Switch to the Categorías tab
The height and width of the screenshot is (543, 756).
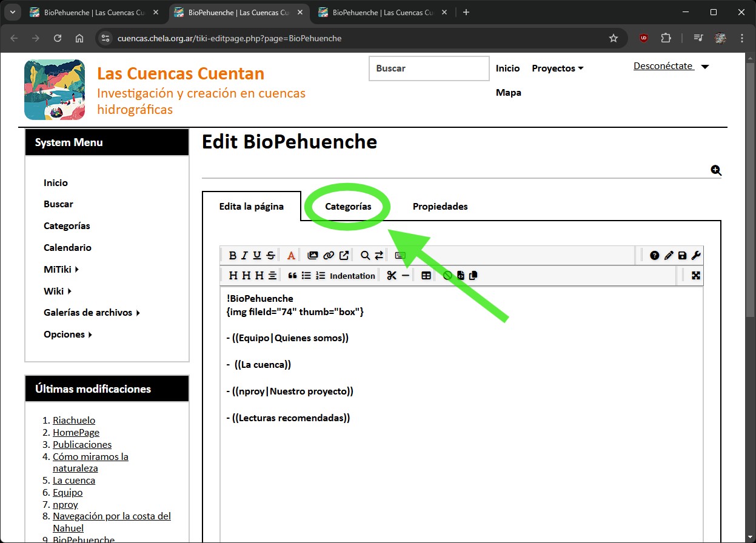348,207
